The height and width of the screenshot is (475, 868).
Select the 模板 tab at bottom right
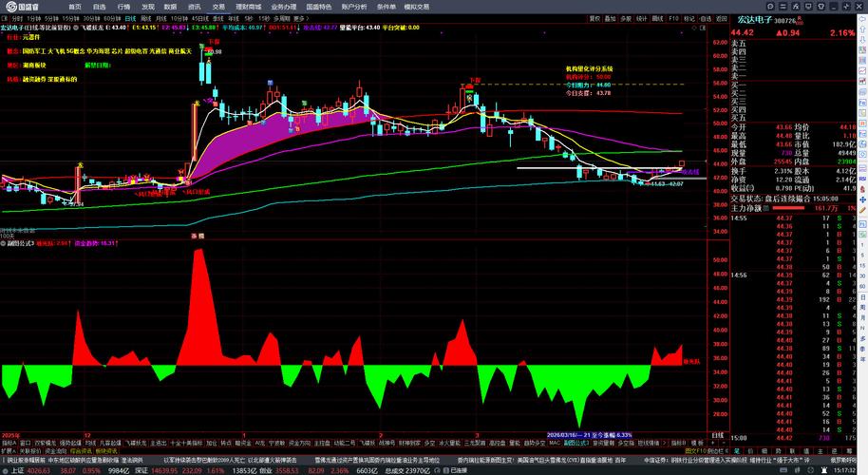coord(697,443)
